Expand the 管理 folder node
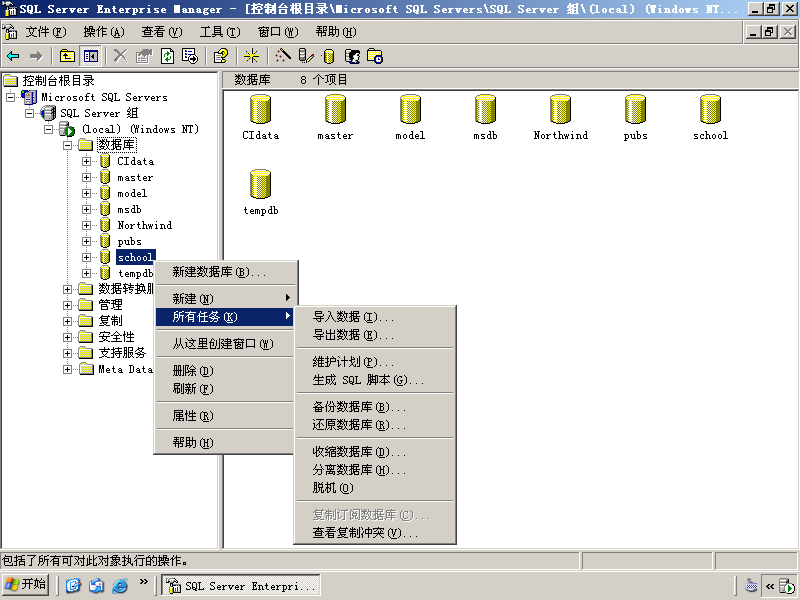The image size is (800, 600). (x=67, y=305)
